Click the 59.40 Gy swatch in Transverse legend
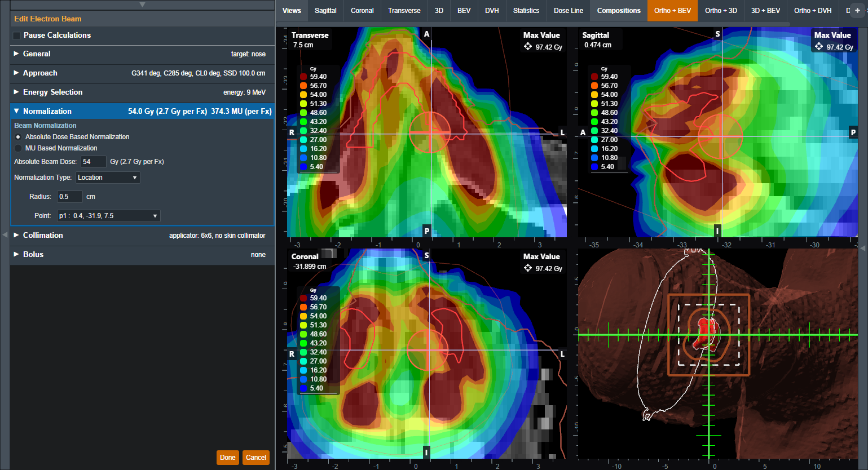Image resolution: width=868 pixels, height=470 pixels. pyautogui.click(x=303, y=77)
